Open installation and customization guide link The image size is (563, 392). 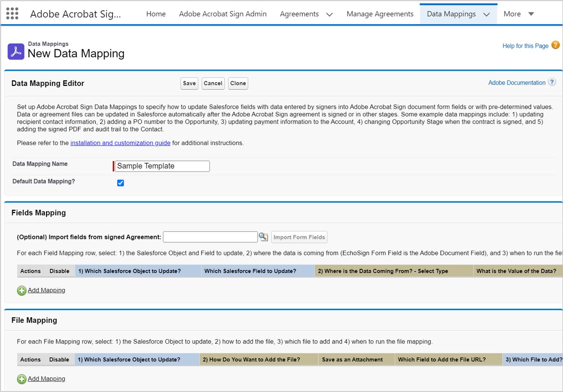121,143
